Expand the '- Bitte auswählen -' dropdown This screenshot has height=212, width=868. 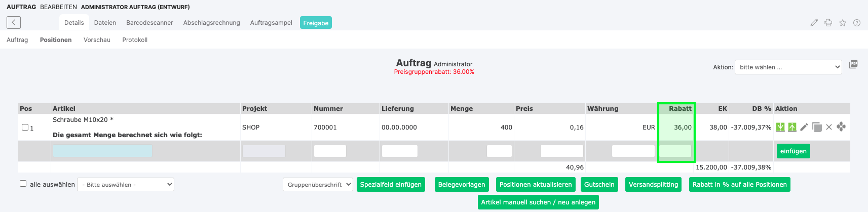click(x=126, y=185)
